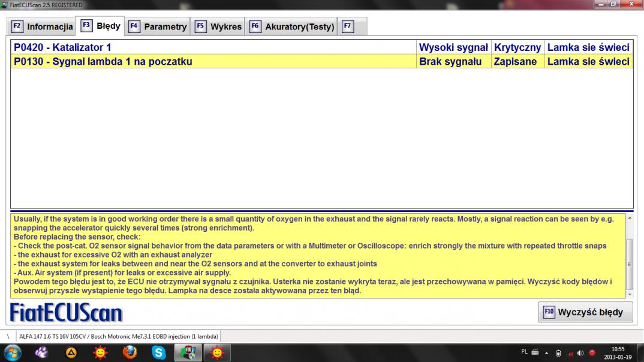Open the Akuratory(Testy) tab

pos(291,27)
